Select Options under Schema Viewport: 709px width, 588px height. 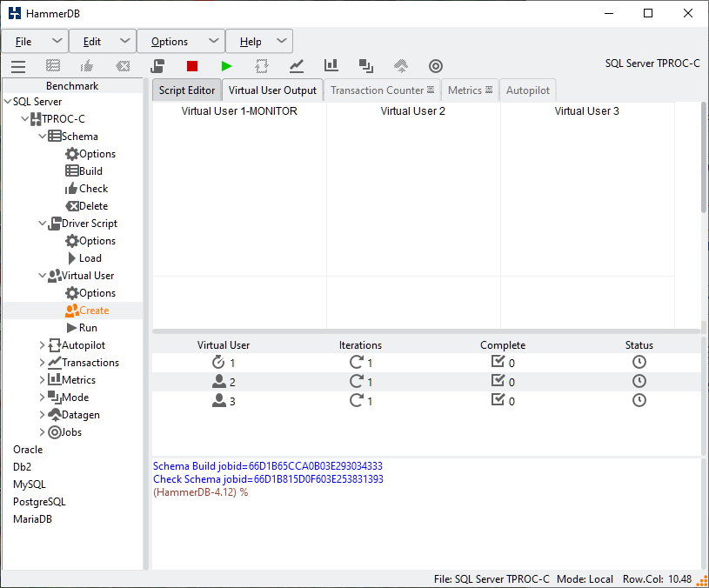click(x=90, y=154)
